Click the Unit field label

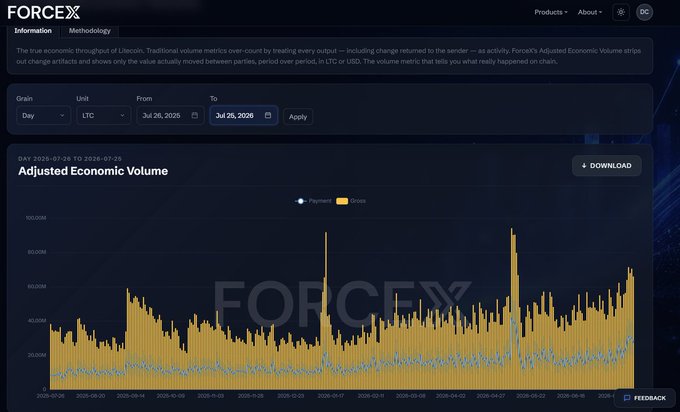coord(82,98)
